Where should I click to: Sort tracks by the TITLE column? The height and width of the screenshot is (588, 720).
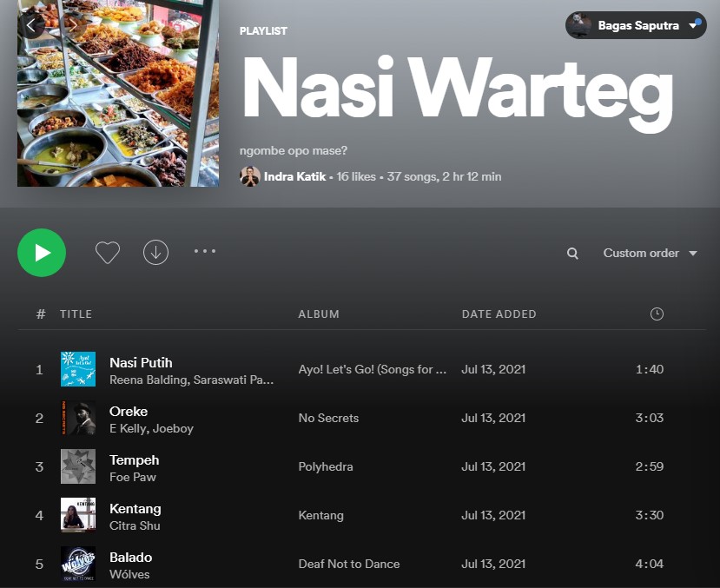coord(76,314)
